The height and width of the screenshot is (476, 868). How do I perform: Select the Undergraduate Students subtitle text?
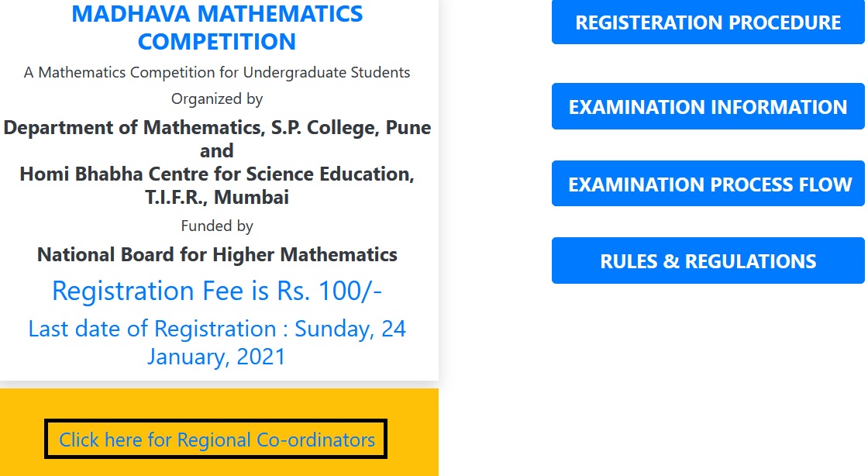[325, 73]
